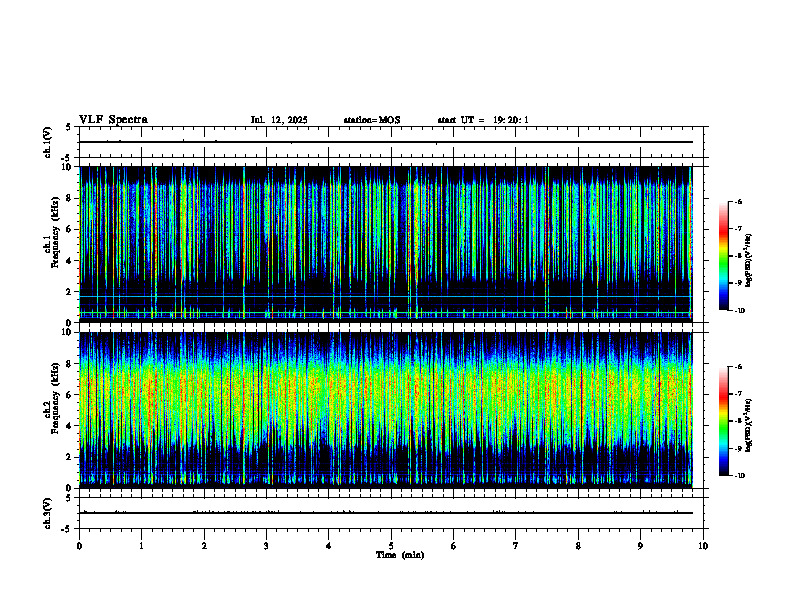Click time axis tick label "5"
The height and width of the screenshot is (612, 792).
pos(391,546)
